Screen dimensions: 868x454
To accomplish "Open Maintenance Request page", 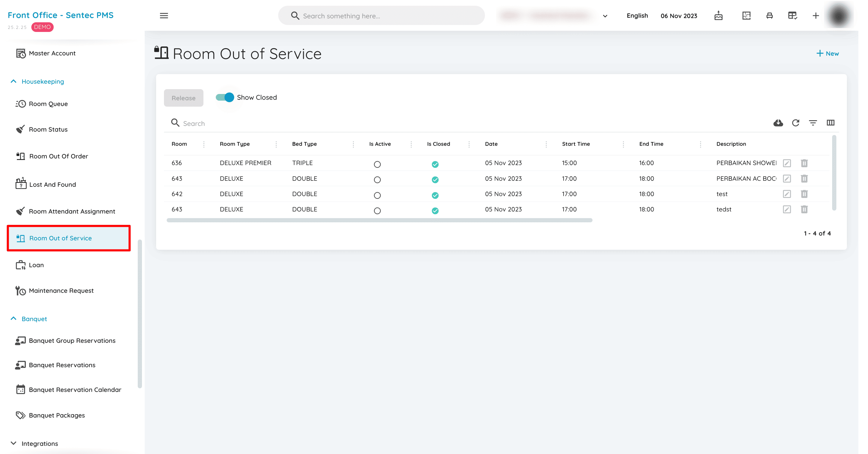I will coord(55,291).
